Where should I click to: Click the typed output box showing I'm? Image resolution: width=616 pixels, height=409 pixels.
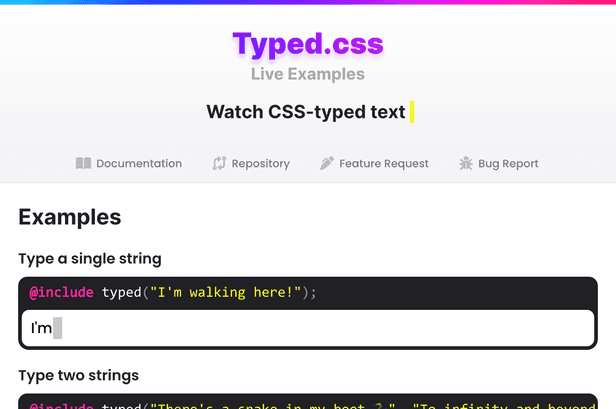pyautogui.click(x=308, y=328)
